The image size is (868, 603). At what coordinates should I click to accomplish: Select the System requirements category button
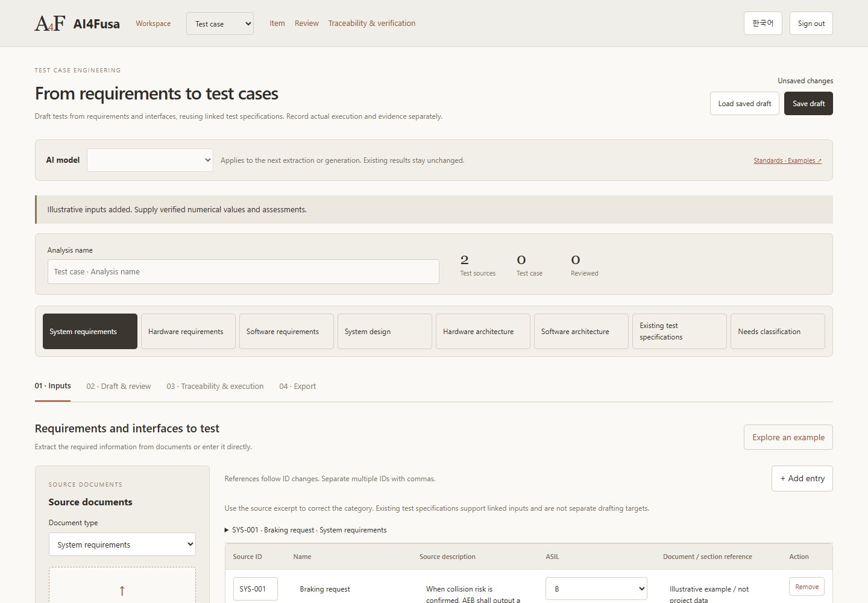coord(90,332)
